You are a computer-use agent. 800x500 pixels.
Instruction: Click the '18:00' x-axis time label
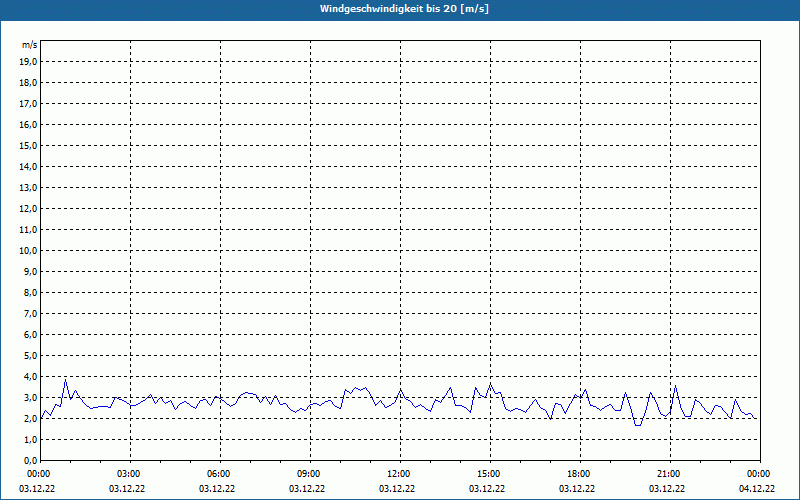(581, 474)
